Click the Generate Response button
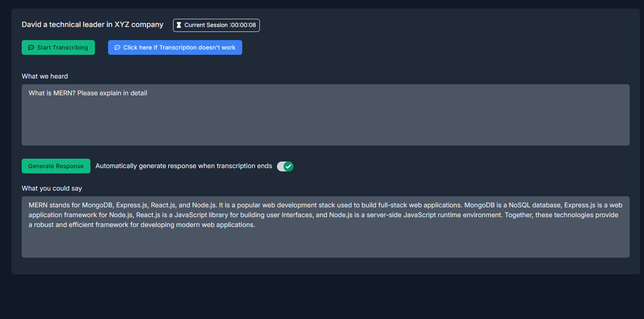The width and height of the screenshot is (644, 319). (x=56, y=166)
